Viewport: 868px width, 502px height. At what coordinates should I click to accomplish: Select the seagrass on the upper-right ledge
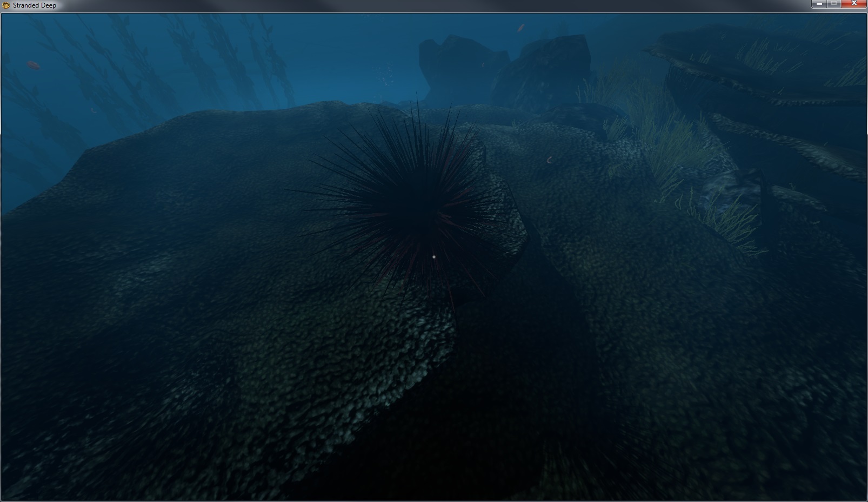(762, 54)
